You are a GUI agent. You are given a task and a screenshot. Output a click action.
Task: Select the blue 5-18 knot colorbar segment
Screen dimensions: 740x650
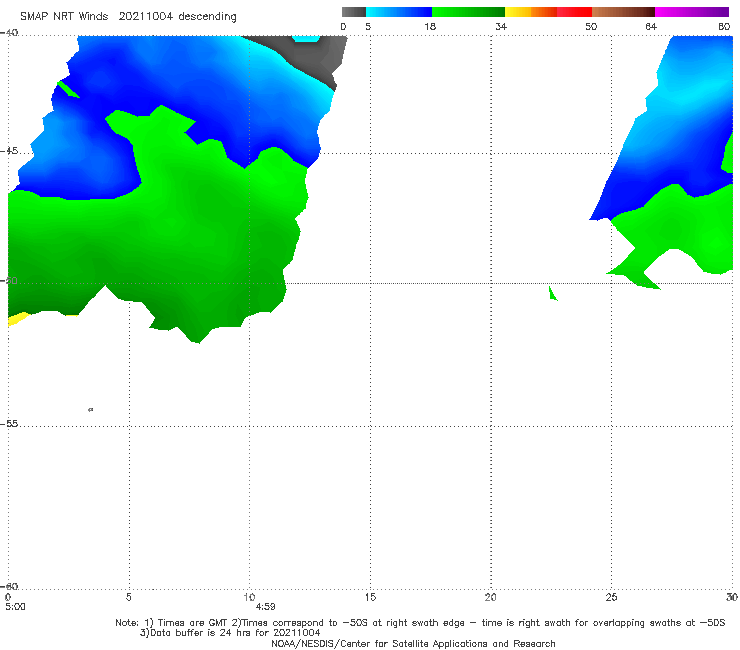[399, 12]
